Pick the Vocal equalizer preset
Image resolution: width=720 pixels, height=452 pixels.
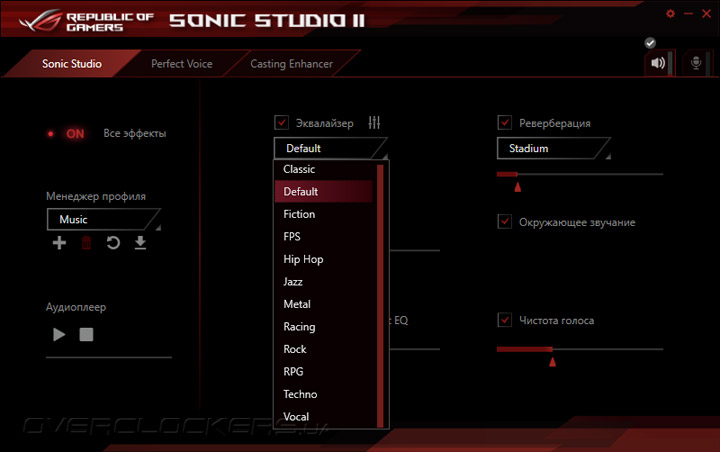[324, 417]
